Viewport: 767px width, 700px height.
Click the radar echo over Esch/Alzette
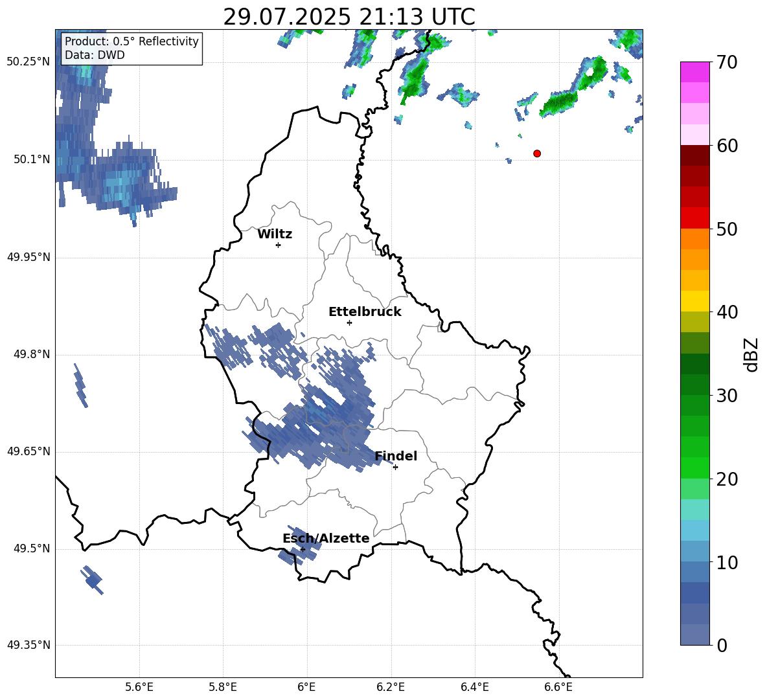tap(299, 546)
